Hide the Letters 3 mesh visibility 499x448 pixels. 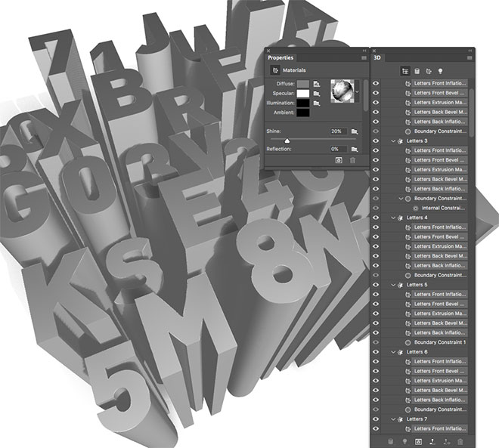tap(377, 141)
